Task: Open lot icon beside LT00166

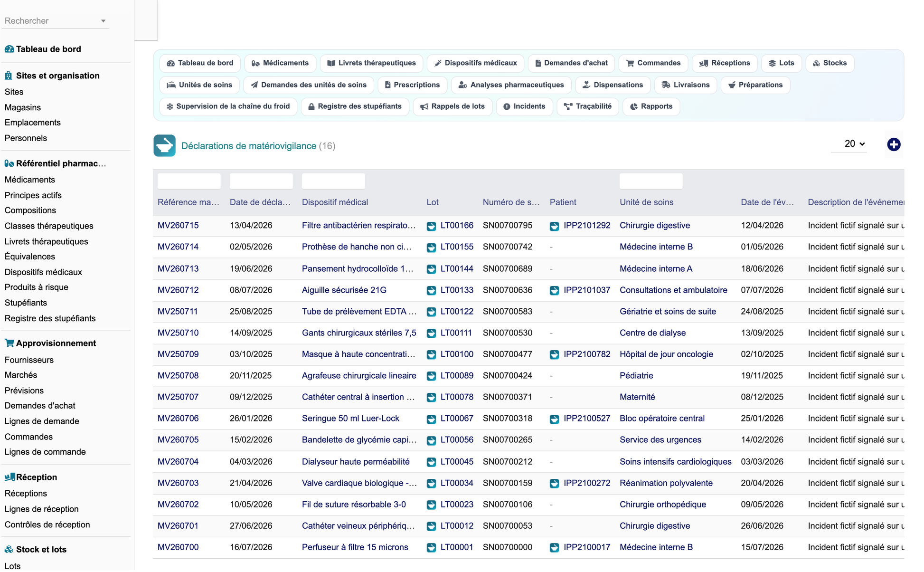Action: [431, 226]
